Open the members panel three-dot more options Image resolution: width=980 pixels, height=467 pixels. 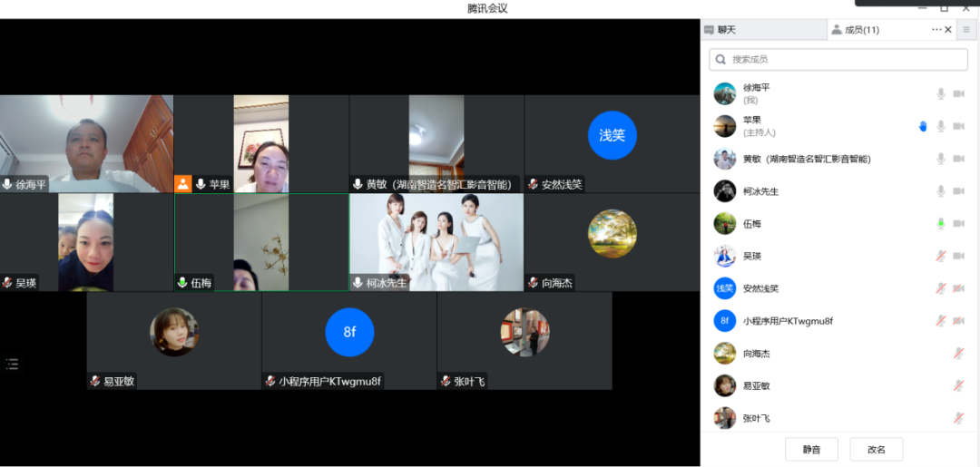936,29
